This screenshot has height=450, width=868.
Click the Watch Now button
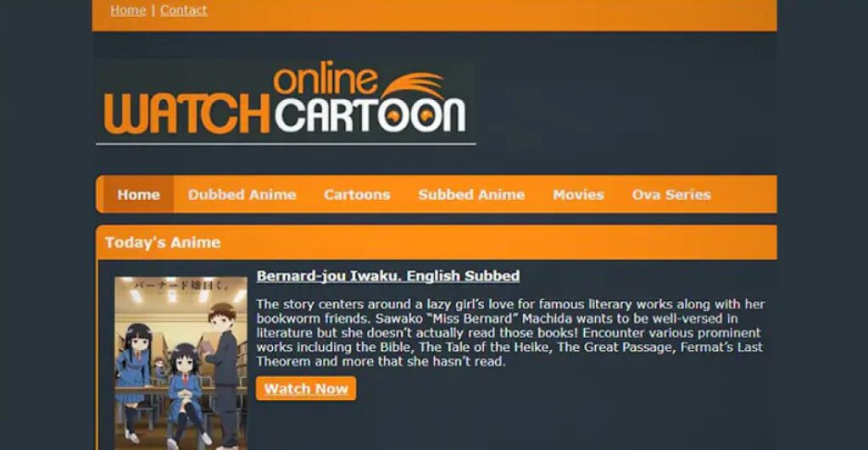tap(306, 389)
